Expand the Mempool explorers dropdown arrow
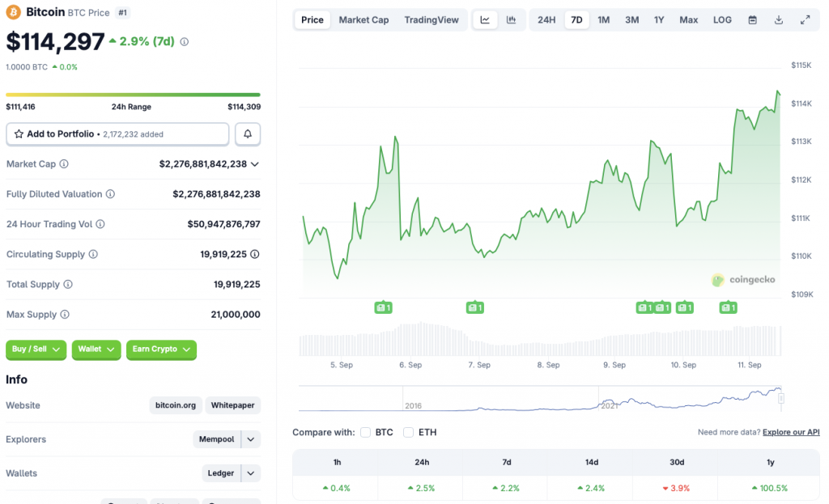Viewport: 829px width, 504px height. tap(251, 439)
